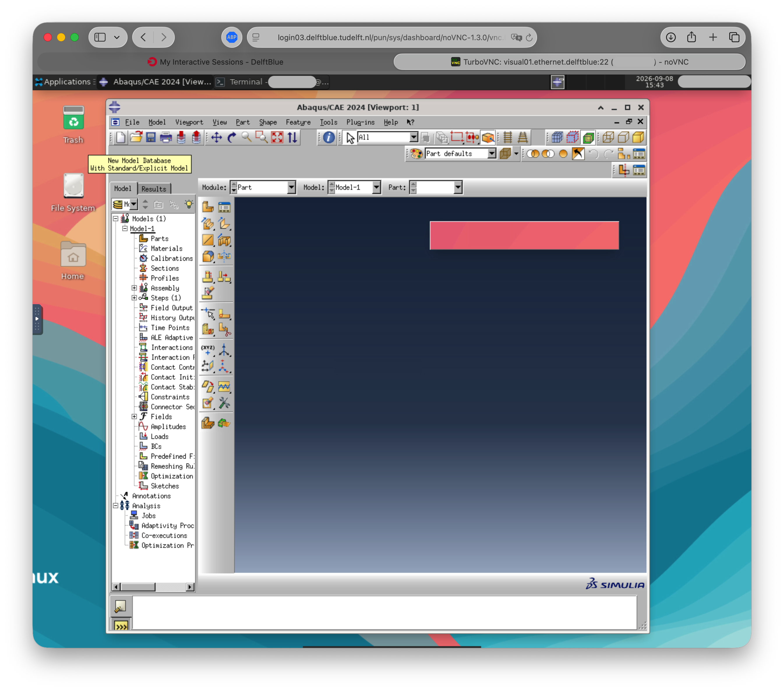
Task: Click the Create Datum Axis tool
Action: tap(224, 350)
